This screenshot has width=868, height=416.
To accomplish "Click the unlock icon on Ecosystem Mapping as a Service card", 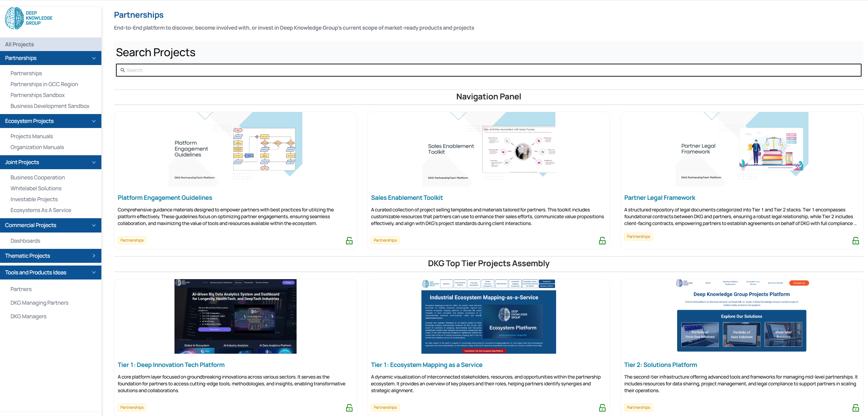I will (602, 407).
